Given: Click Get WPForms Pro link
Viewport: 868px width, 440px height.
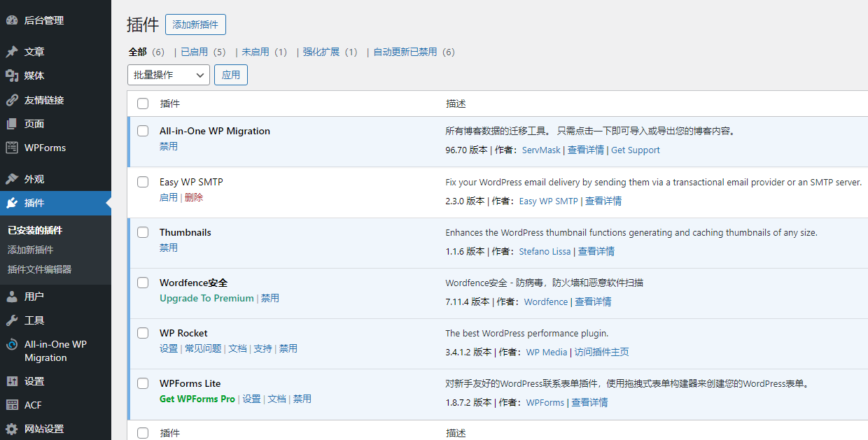Looking at the screenshot, I should pos(197,399).
